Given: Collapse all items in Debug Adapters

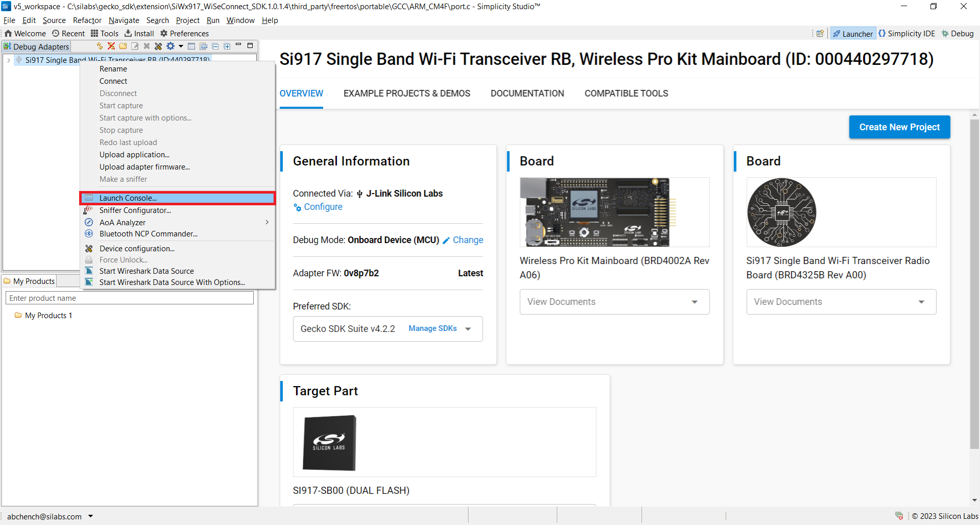Looking at the screenshot, I should click(215, 46).
